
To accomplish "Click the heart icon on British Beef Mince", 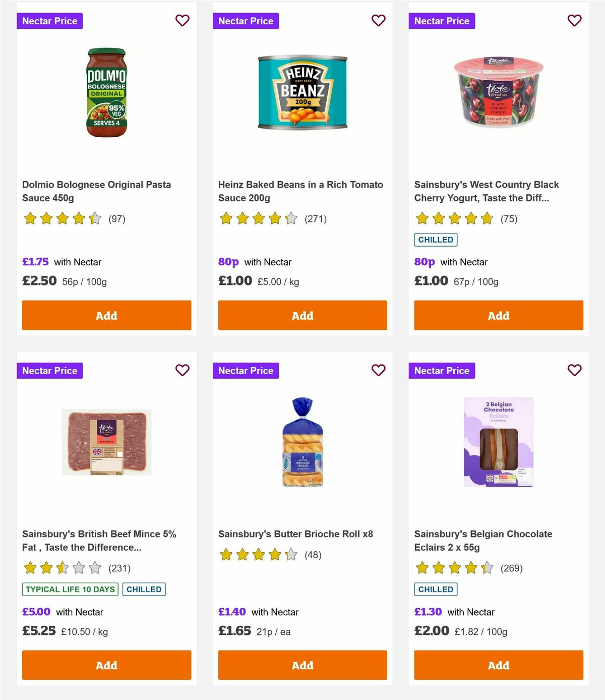I will click(x=182, y=370).
